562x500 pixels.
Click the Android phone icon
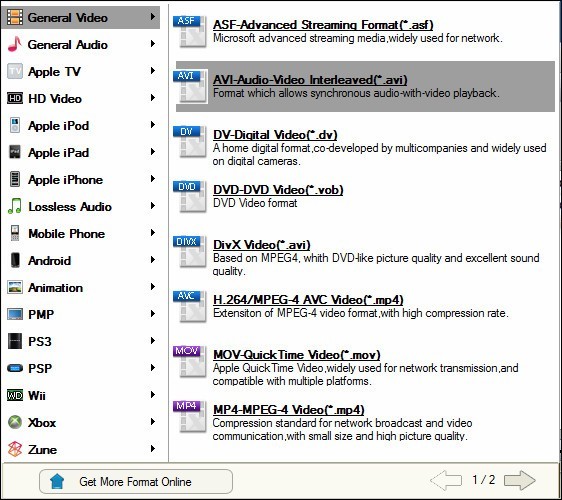[x=15, y=260]
